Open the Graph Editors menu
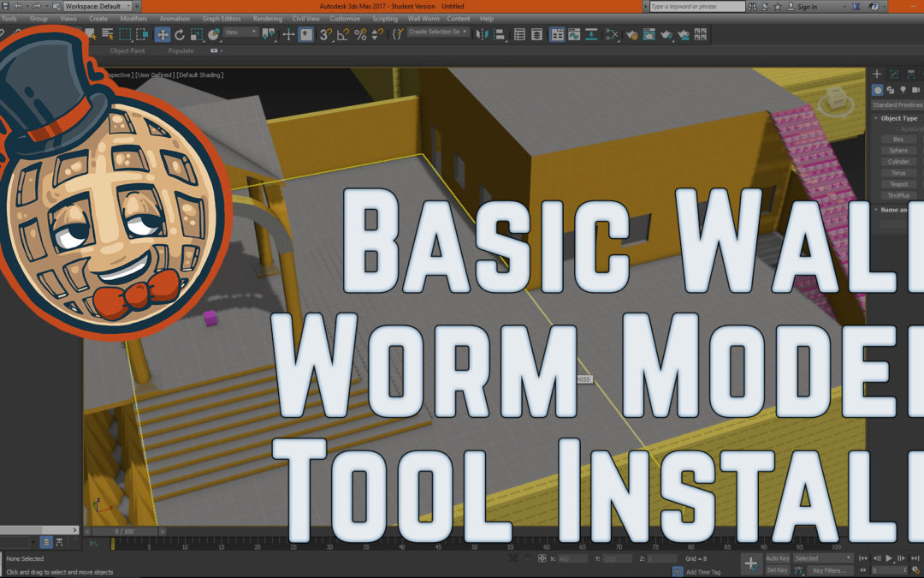The height and width of the screenshot is (578, 924). [x=222, y=18]
